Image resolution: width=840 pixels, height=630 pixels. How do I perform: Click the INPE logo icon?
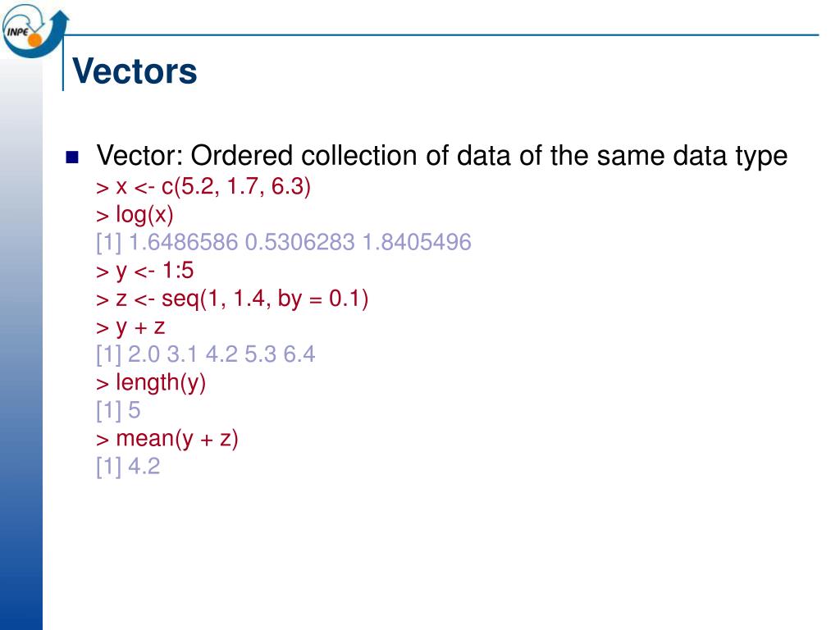pyautogui.click(x=35, y=31)
